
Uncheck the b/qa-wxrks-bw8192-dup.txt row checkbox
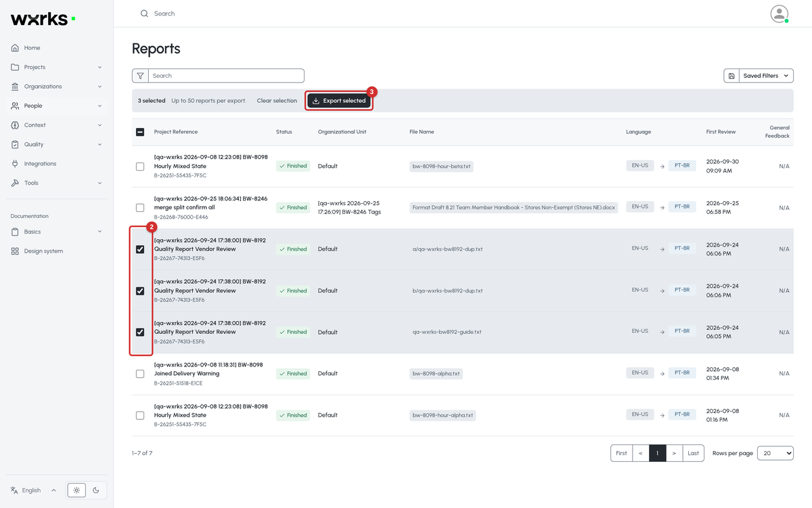point(140,291)
